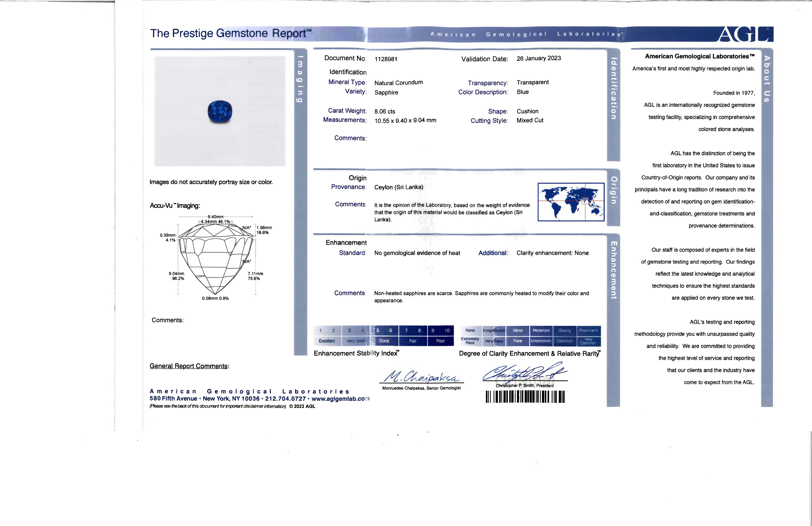Click 'Christopher P. Smith, President' name
The width and height of the screenshot is (812, 526).
(x=525, y=386)
